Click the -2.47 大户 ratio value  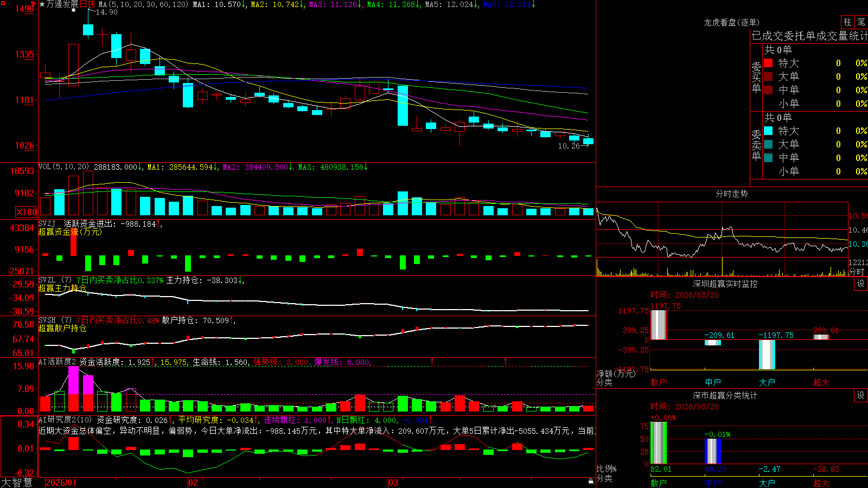pos(769,469)
